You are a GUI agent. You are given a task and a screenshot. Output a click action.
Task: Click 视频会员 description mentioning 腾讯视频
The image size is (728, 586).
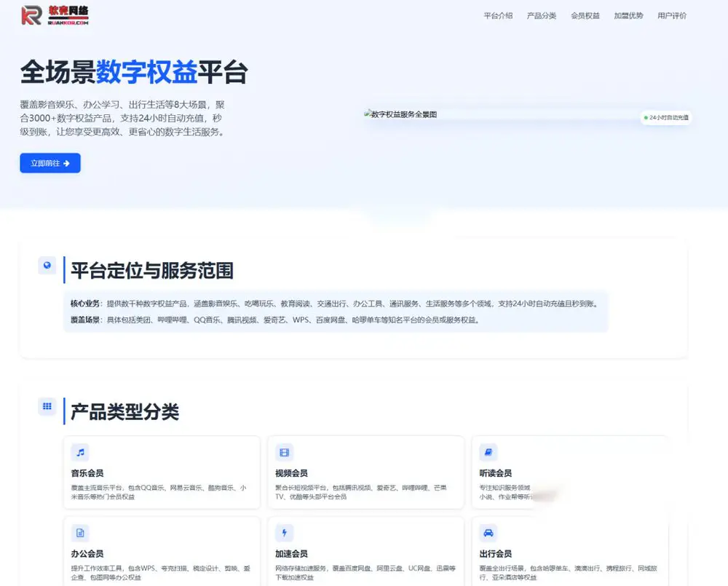(x=361, y=492)
